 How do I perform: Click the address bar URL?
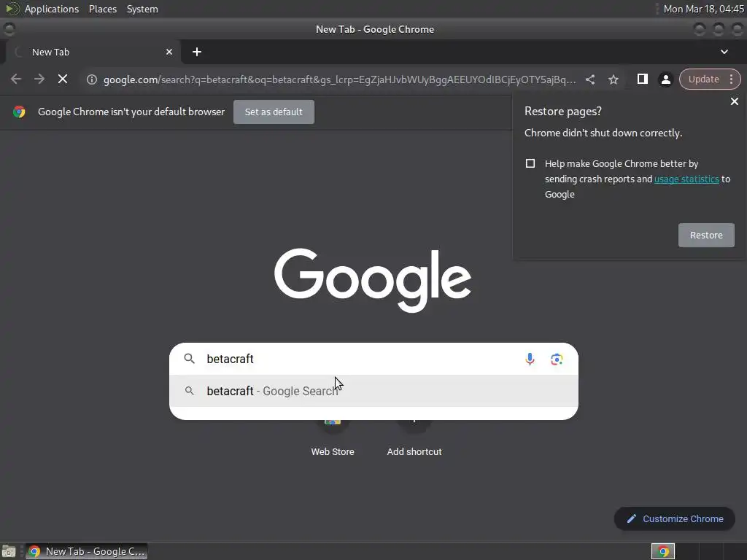tap(339, 79)
